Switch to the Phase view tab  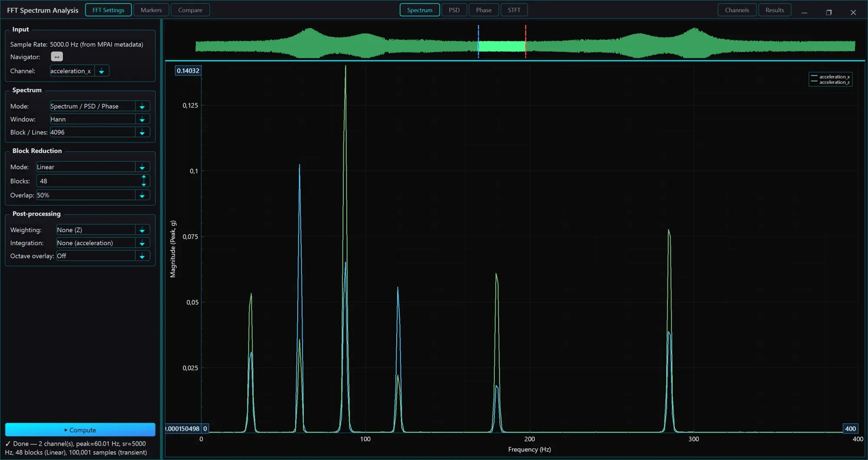click(x=483, y=10)
